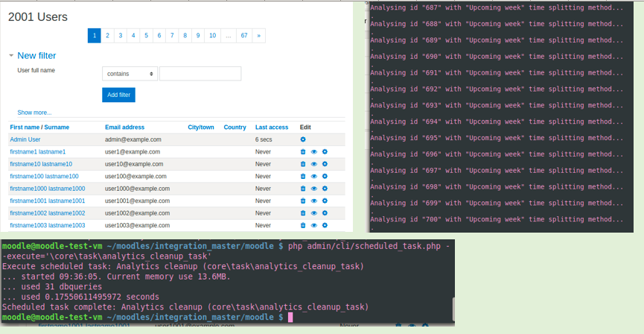This screenshot has width=644, height=334.
Task: Toggle eye icon for user1000@example.com
Action: [314, 189]
